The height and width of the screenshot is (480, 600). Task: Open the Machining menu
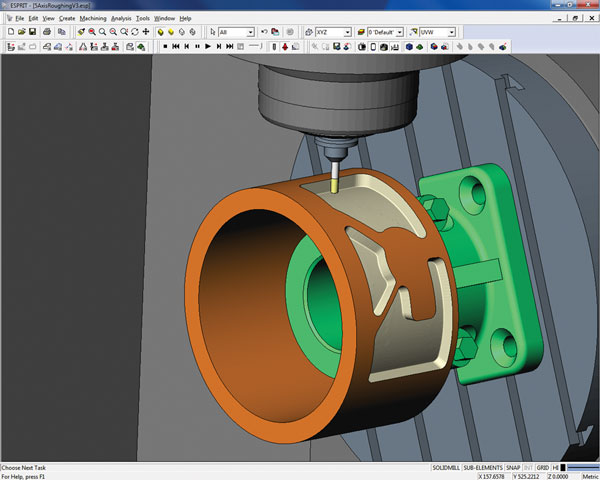[92, 18]
